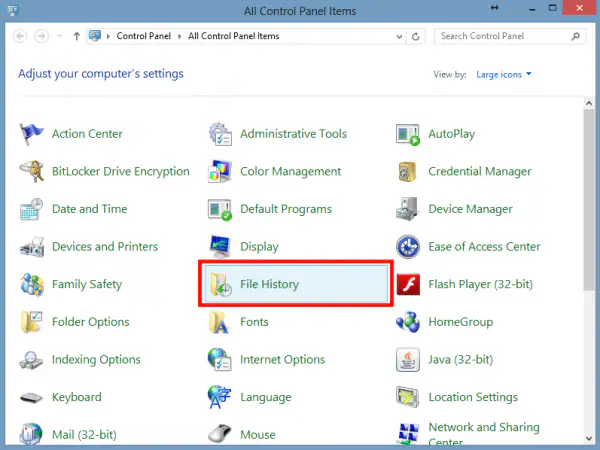
Task: Open the Language globe icon
Action: coord(219,397)
